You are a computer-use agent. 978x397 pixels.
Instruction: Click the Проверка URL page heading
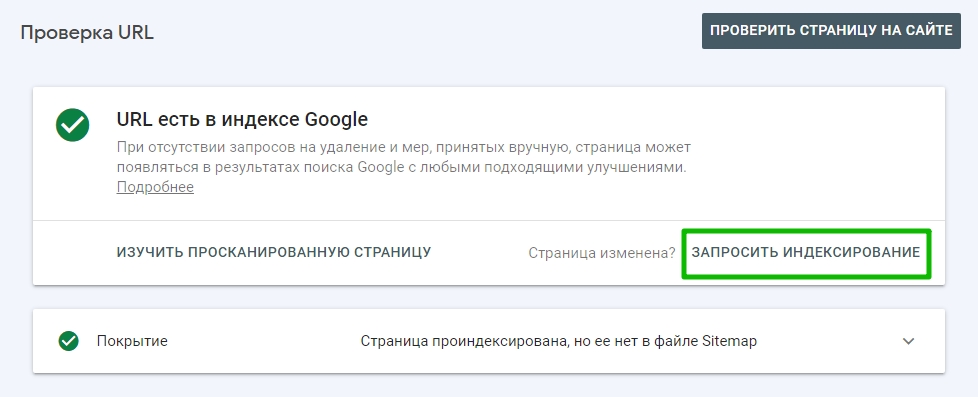pos(87,32)
